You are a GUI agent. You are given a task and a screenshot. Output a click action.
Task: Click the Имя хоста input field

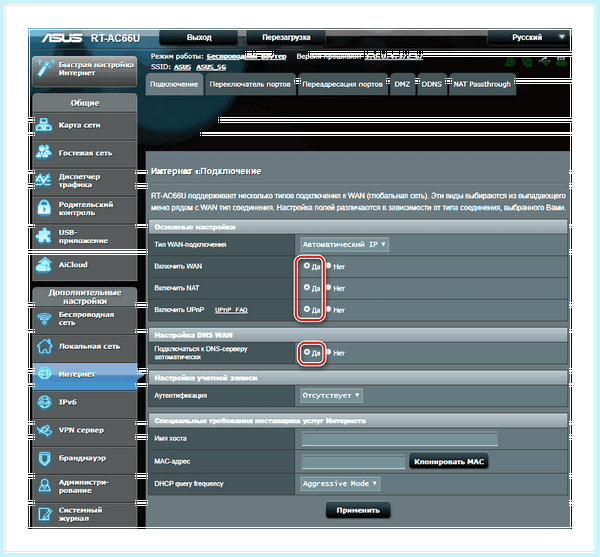pos(399,439)
